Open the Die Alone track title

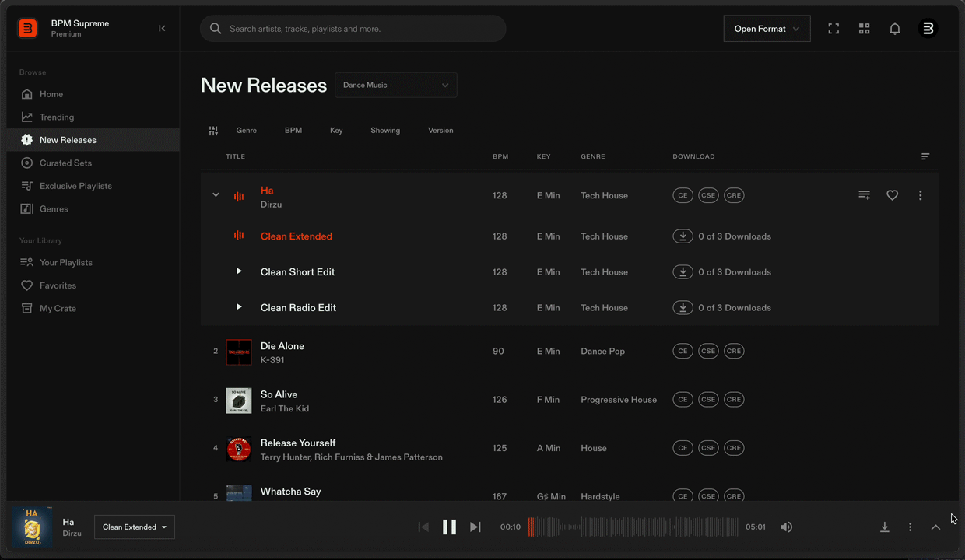coord(282,346)
